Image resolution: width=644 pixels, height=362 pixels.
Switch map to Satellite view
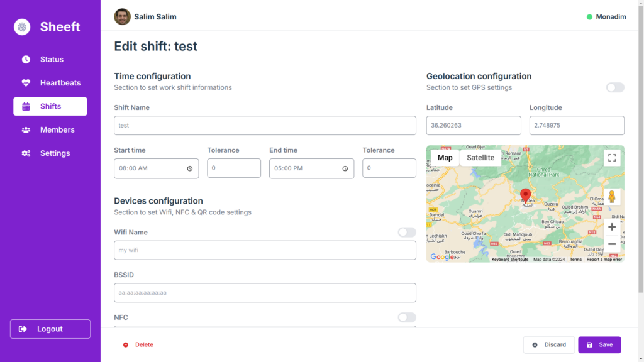(x=480, y=158)
